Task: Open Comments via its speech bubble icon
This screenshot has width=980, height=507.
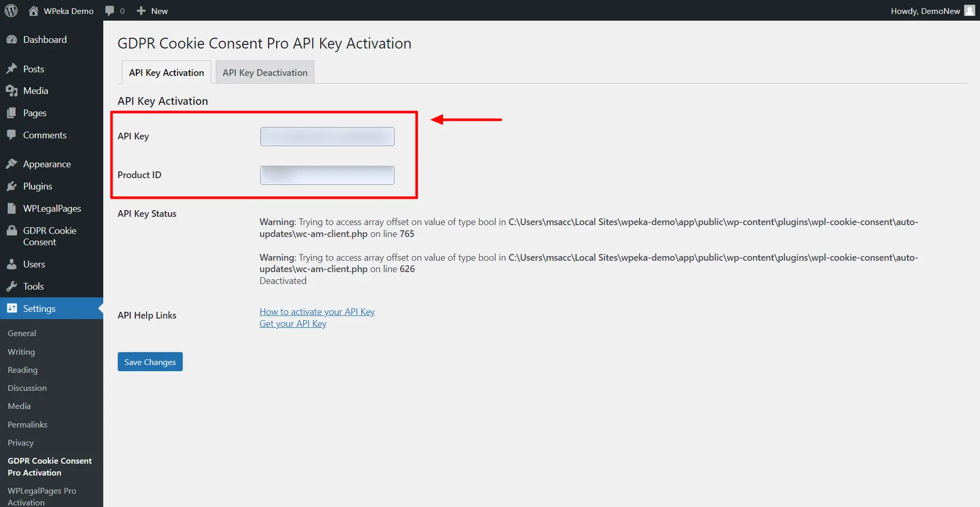Action: pyautogui.click(x=12, y=135)
